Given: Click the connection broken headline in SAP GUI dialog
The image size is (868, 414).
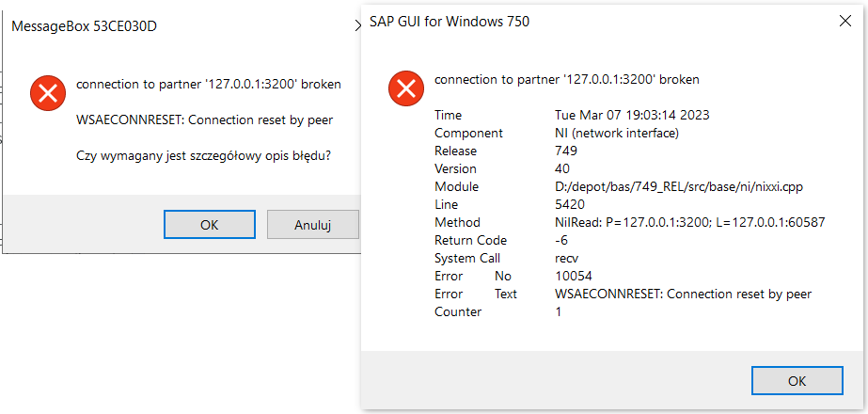Looking at the screenshot, I should click(x=566, y=80).
